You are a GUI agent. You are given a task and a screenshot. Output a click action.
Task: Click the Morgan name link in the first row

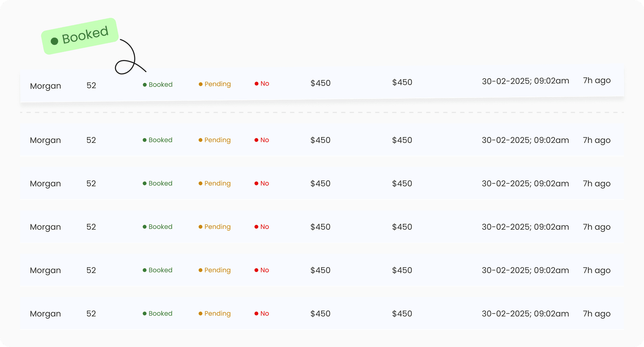click(45, 86)
